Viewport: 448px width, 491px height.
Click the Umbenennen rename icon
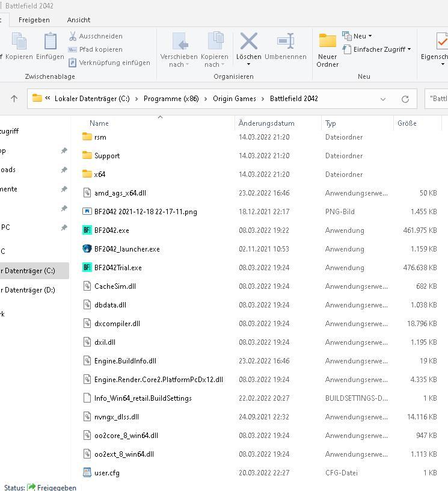coord(286,41)
